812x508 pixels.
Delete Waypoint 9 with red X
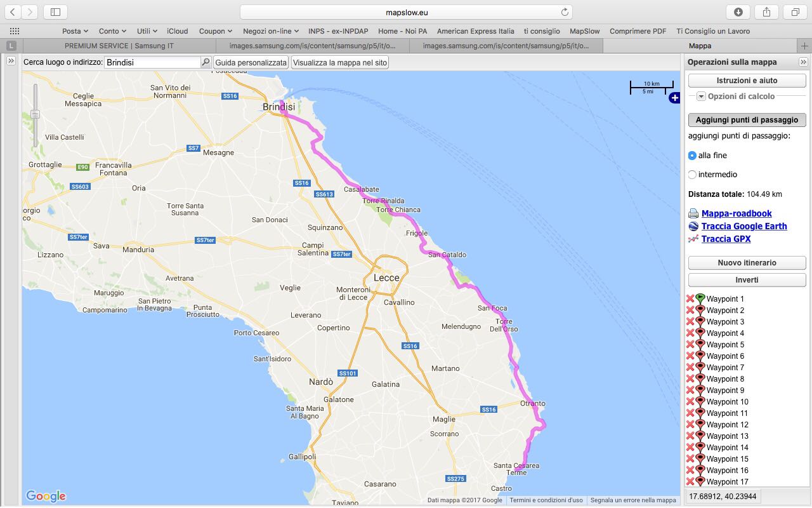691,390
